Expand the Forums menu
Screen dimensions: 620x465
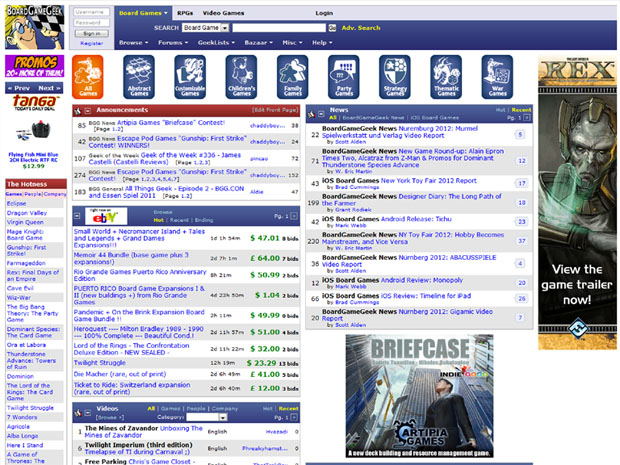pos(173,43)
